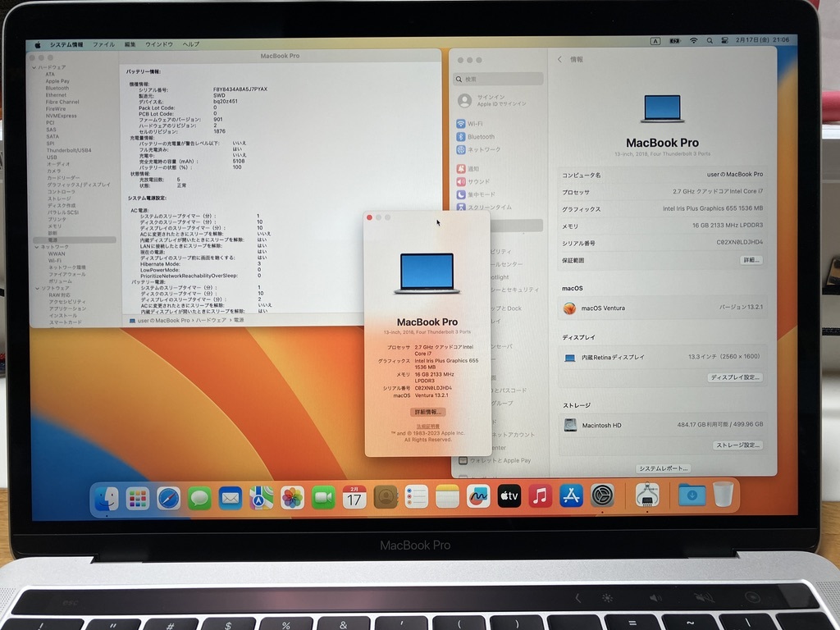The height and width of the screenshot is (630, 840).
Task: Open ストレージ設定... button
Action: 737,445
